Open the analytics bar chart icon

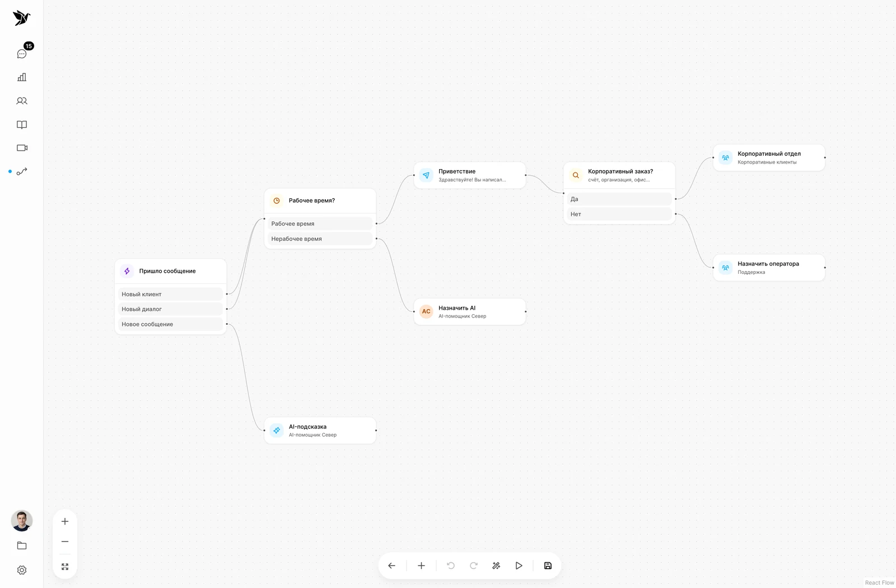22,77
